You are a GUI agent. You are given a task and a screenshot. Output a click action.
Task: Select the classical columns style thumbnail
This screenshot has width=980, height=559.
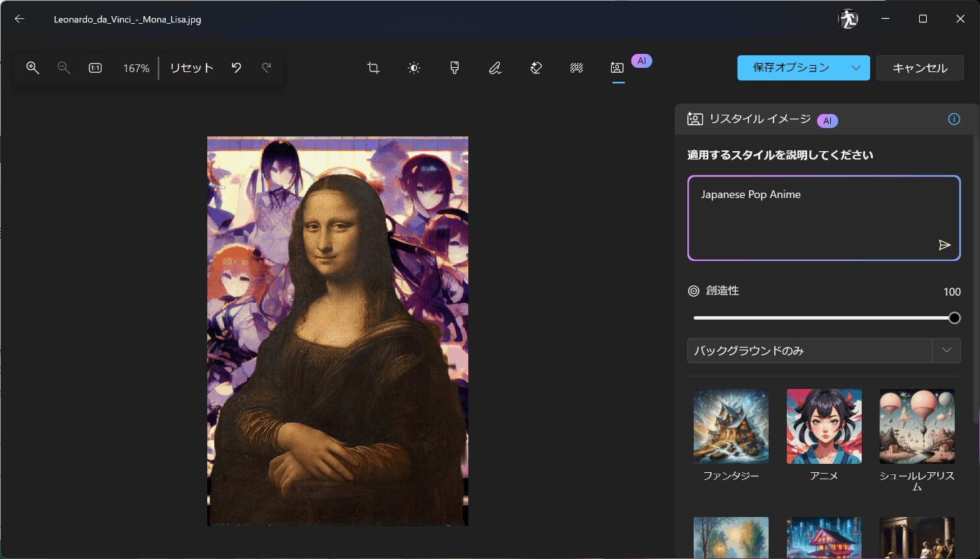tap(917, 537)
